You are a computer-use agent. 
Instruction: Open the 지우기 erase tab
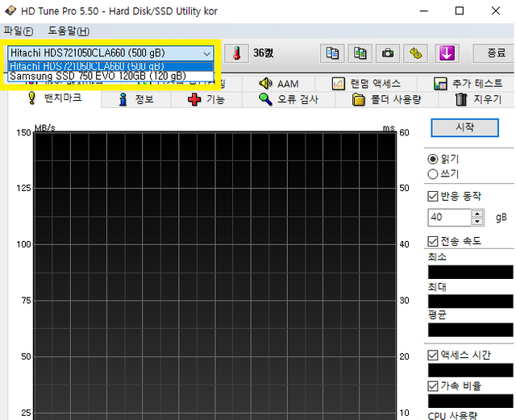[x=478, y=99]
